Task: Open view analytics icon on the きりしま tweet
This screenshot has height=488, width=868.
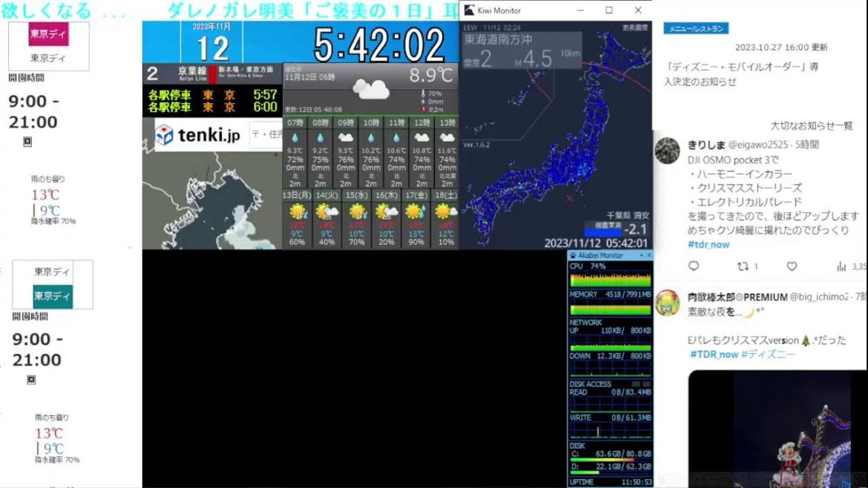Action: tap(841, 266)
